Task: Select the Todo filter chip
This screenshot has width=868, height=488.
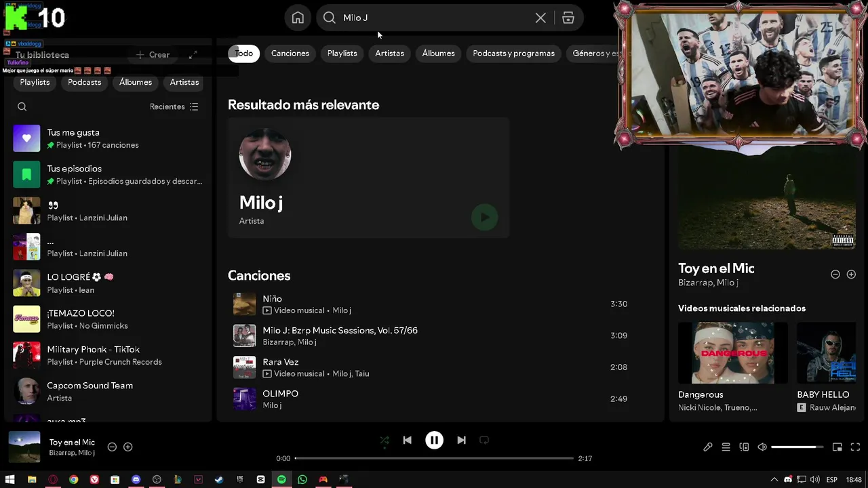Action: click(x=244, y=54)
